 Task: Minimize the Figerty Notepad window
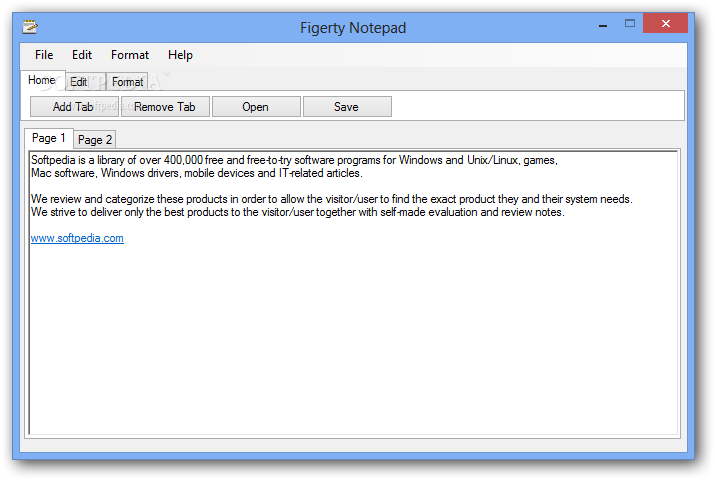coord(603,24)
